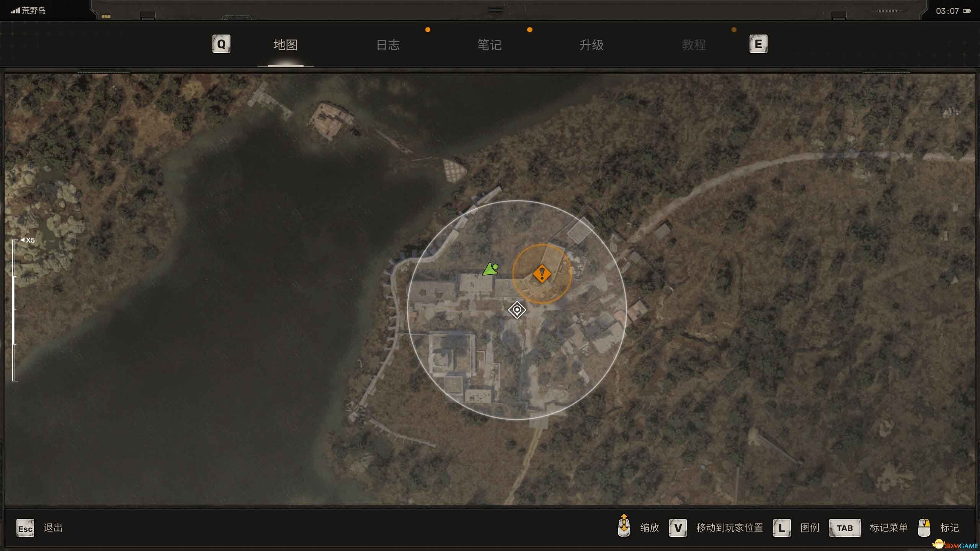This screenshot has height=551, width=980.
Task: Open the 教程 tutorials tab
Action: click(x=694, y=45)
